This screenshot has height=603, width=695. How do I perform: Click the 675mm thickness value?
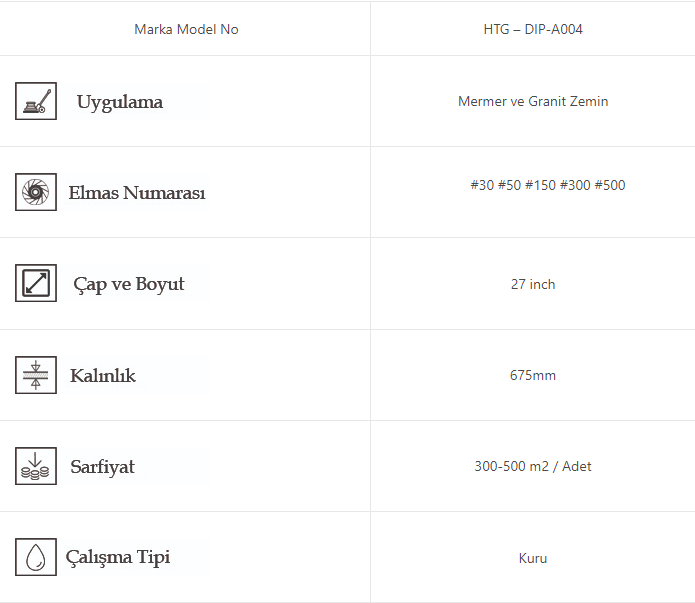532,375
